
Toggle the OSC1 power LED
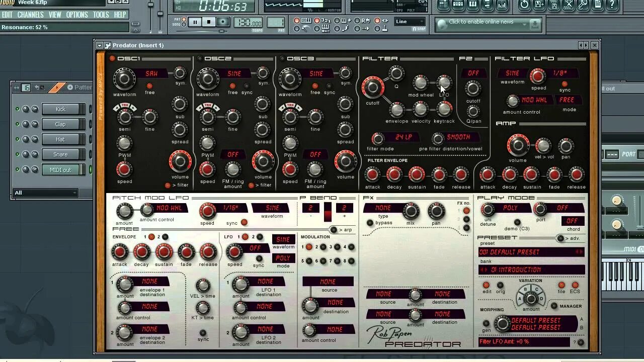point(112,59)
